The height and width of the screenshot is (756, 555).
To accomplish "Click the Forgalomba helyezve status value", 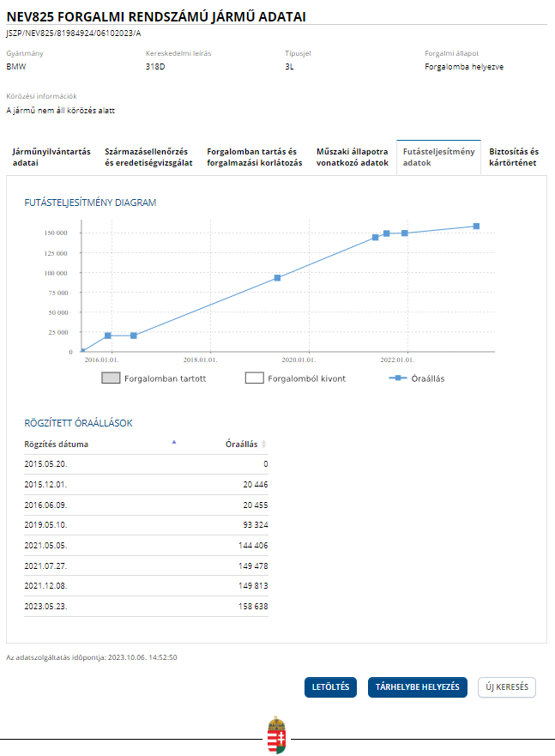I will [464, 67].
